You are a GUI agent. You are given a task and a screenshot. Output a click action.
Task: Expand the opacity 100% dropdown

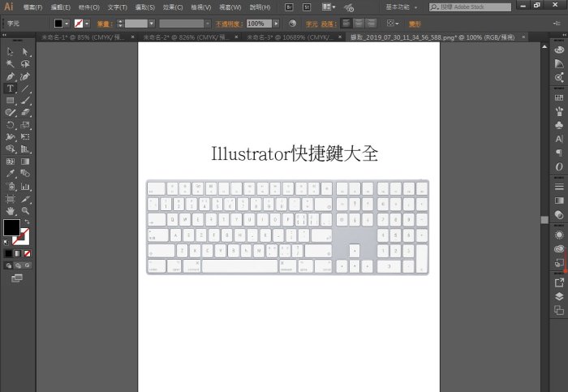tap(276, 24)
